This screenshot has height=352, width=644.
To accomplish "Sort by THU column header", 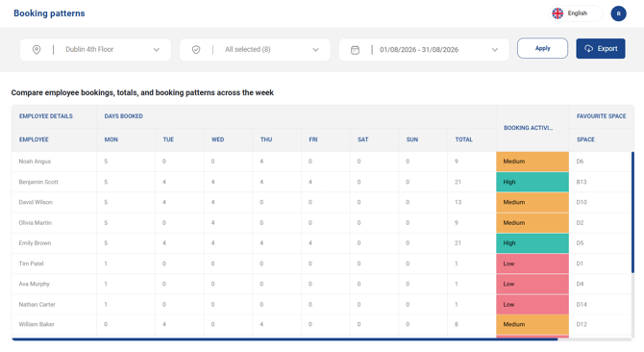I will tap(266, 139).
